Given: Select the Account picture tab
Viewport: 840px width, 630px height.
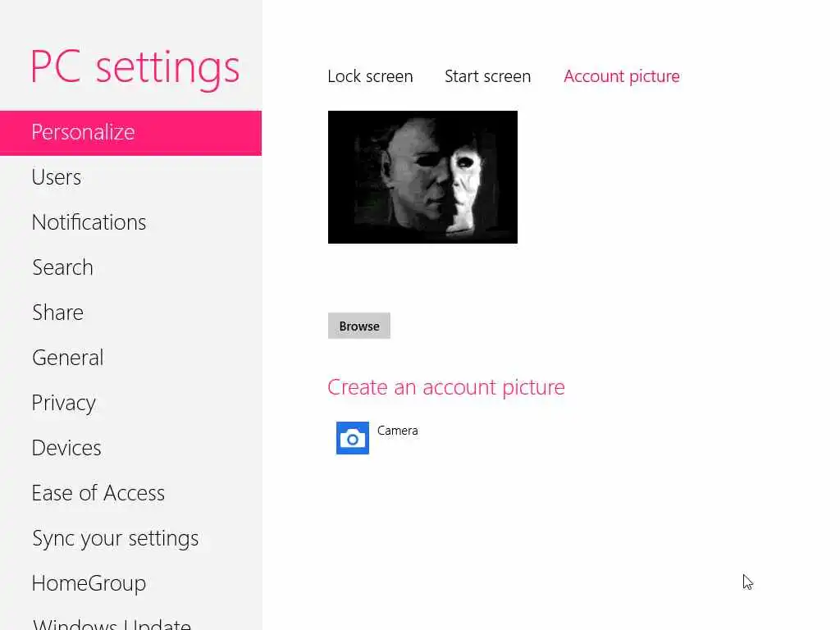Looking at the screenshot, I should pos(621,76).
